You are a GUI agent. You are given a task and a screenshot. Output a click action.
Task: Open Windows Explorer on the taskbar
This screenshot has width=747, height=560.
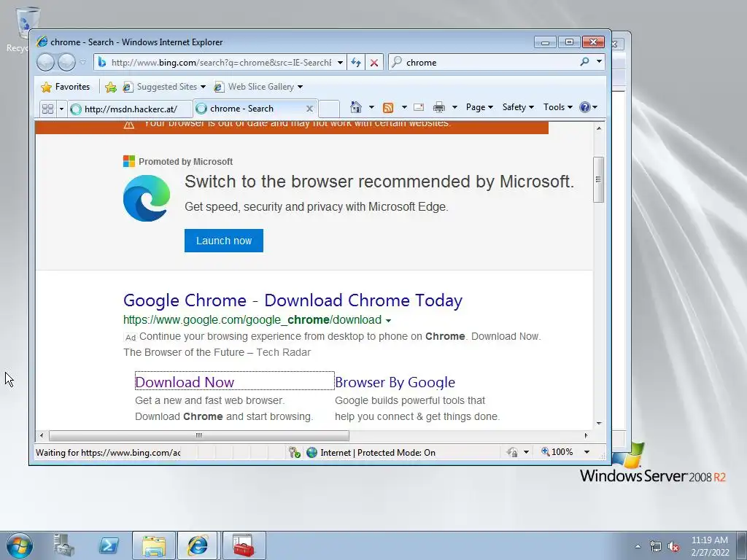tap(154, 545)
